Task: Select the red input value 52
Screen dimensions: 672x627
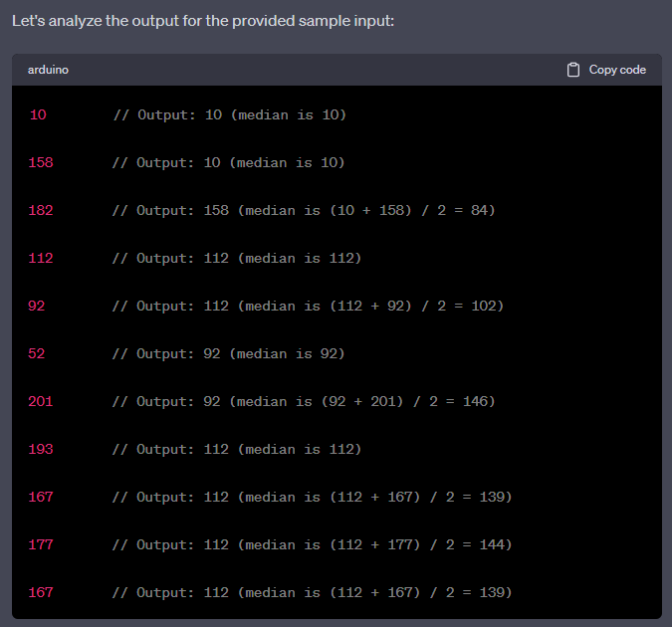Action: (38, 353)
